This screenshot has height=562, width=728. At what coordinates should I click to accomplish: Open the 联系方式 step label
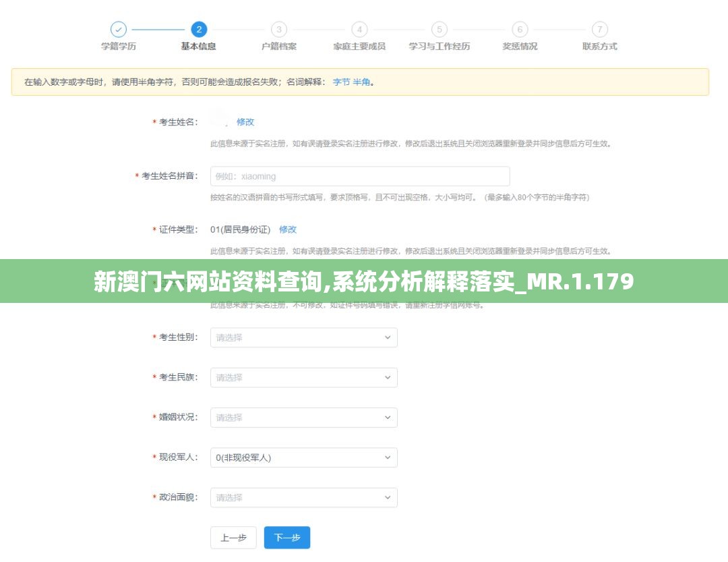tap(600, 47)
